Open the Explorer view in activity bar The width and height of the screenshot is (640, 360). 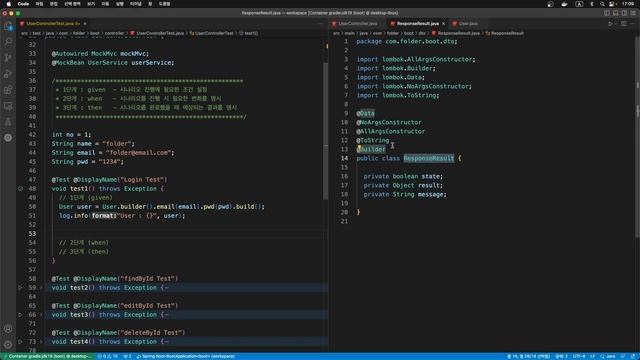coord(8,27)
